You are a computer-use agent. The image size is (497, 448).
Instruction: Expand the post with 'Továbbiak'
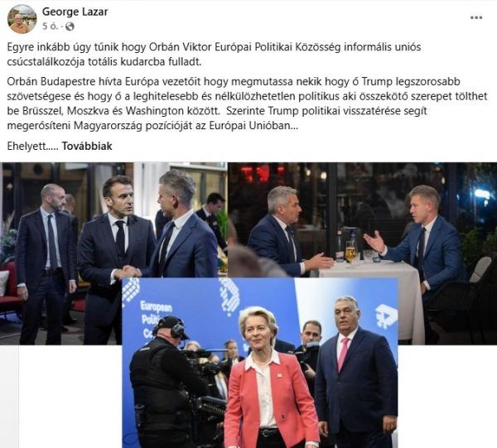tap(87, 146)
